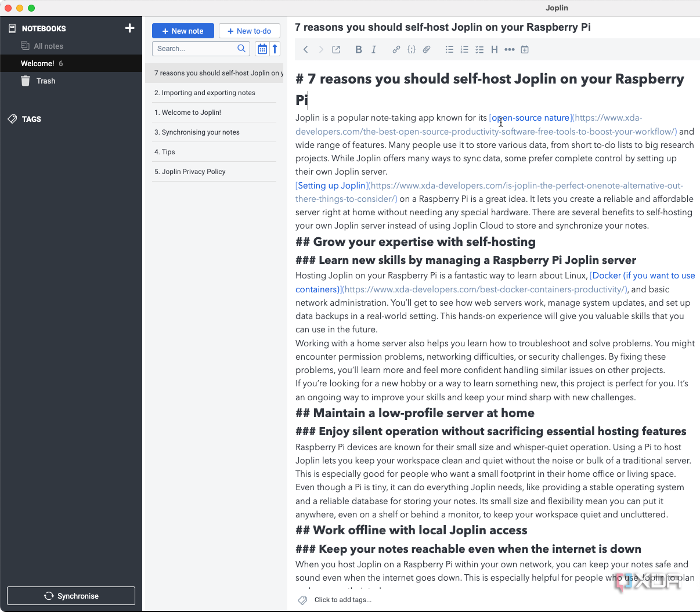Insert a code block
The image size is (700, 612).
412,50
